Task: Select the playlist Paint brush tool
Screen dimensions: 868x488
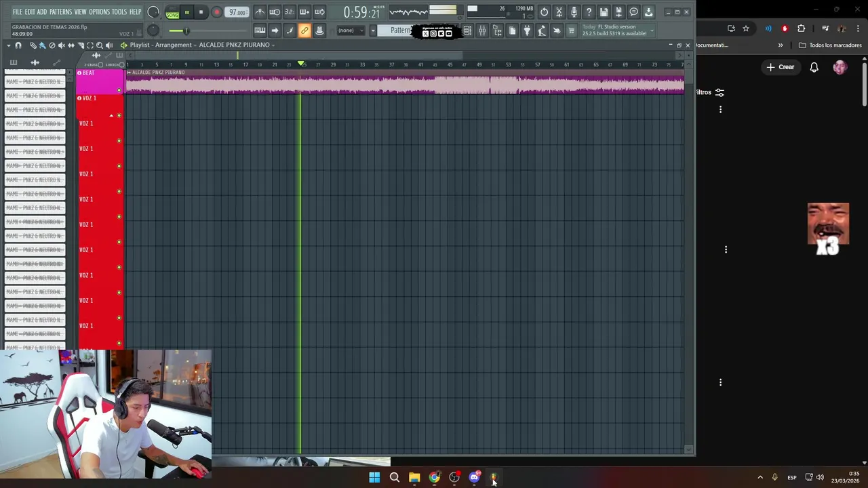Action: [42, 45]
